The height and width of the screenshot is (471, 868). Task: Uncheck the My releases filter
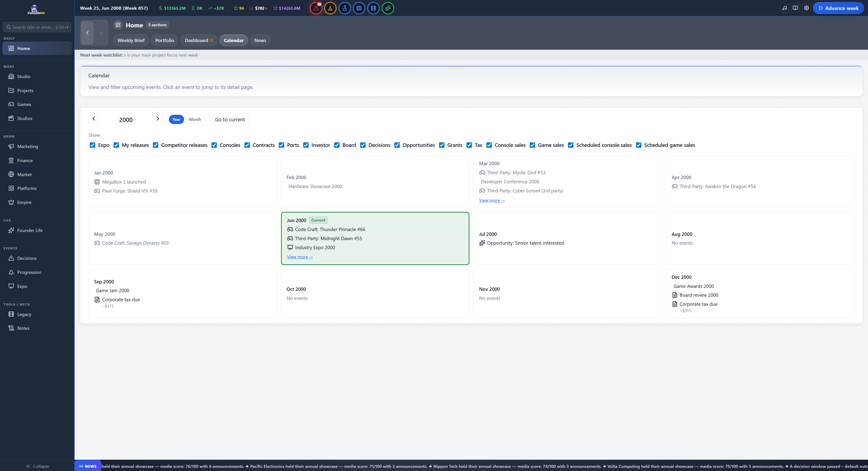116,145
